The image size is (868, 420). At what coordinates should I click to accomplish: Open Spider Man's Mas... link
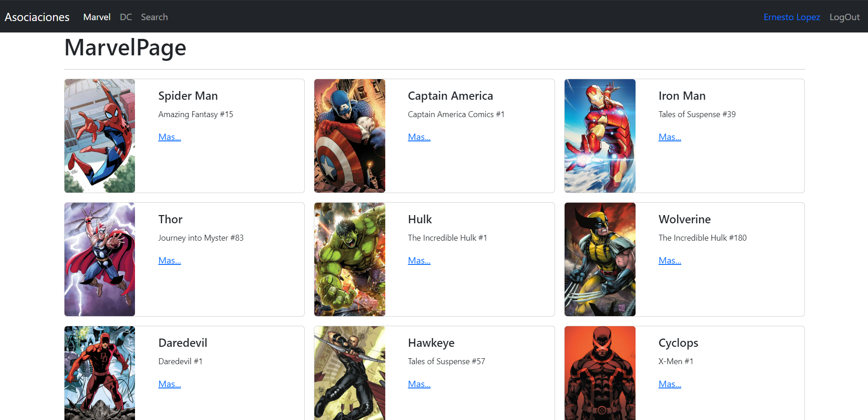coord(170,137)
